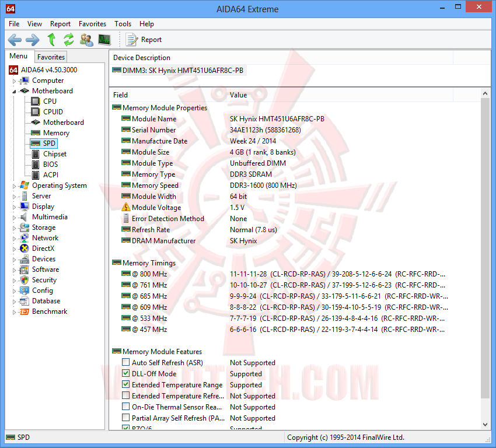Click the Server tower icon

(25, 196)
